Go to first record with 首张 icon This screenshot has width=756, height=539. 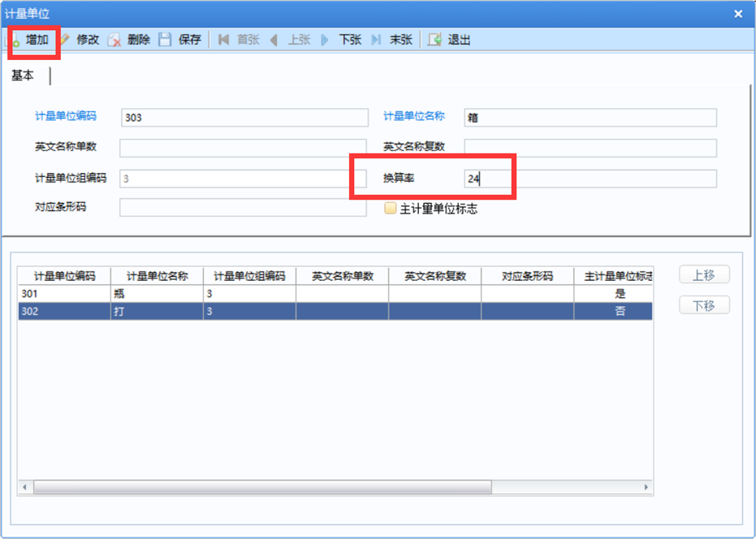(x=223, y=40)
